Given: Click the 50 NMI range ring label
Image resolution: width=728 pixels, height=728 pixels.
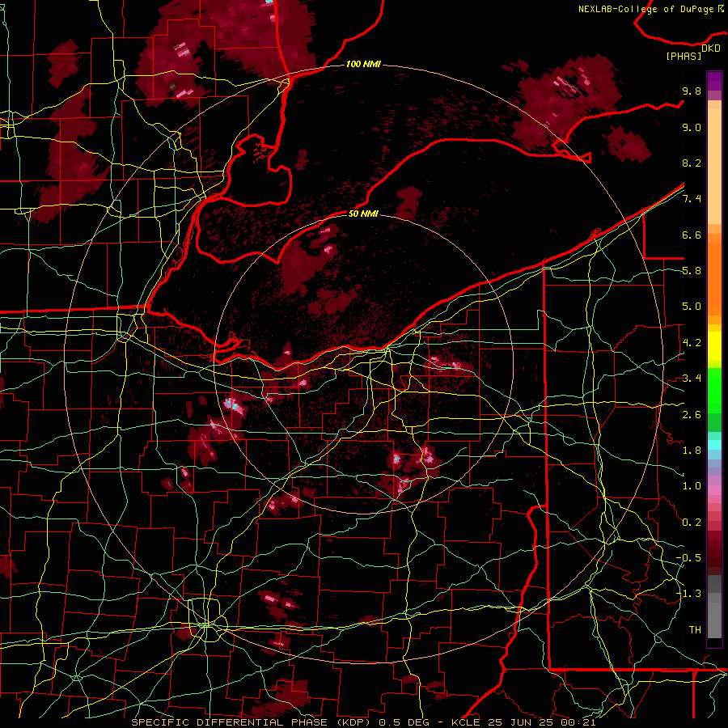Looking at the screenshot, I should (x=363, y=214).
